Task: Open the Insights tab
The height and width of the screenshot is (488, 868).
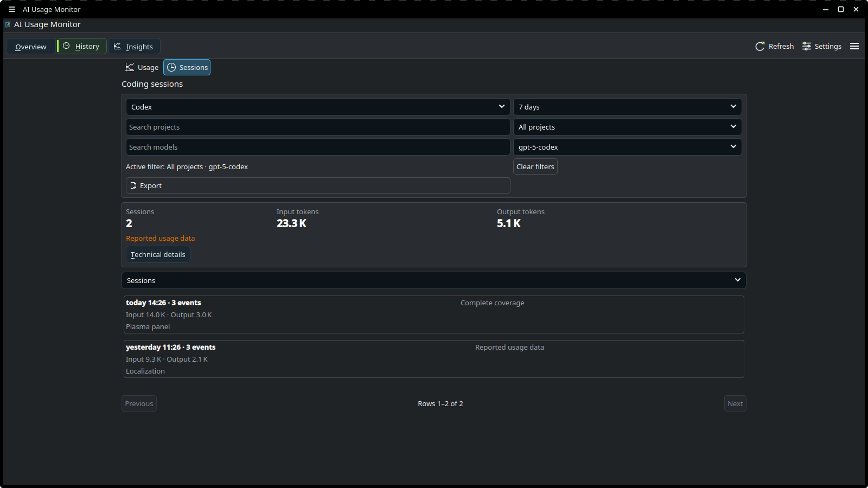Action: [x=133, y=47]
